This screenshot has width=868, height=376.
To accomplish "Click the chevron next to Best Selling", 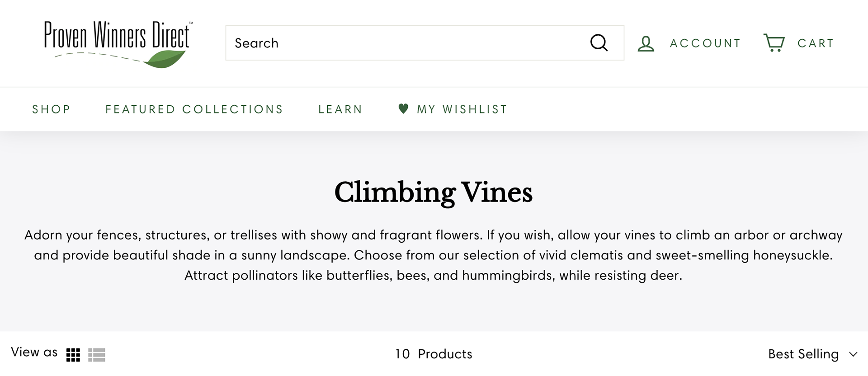I will coord(853,354).
